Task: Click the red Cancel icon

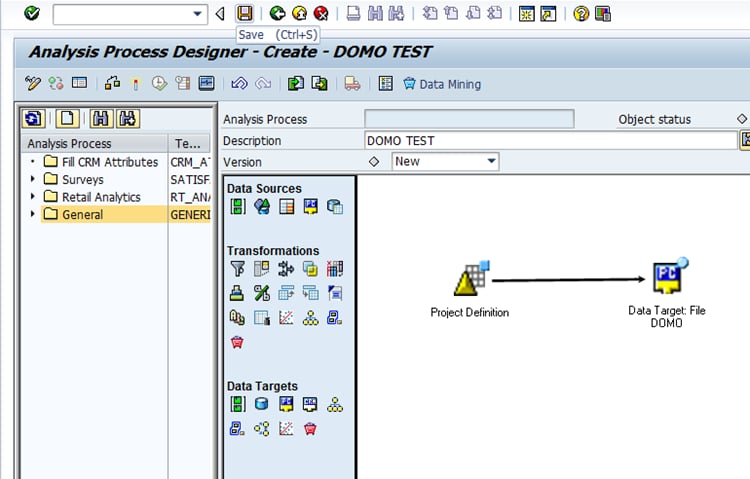Action: pyautogui.click(x=321, y=13)
